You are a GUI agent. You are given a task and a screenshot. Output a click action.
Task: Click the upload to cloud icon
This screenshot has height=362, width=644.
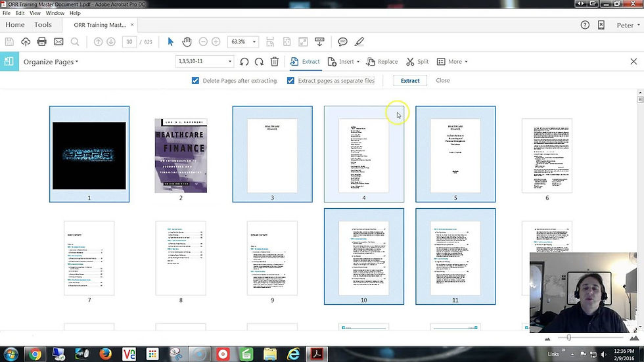[26, 41]
